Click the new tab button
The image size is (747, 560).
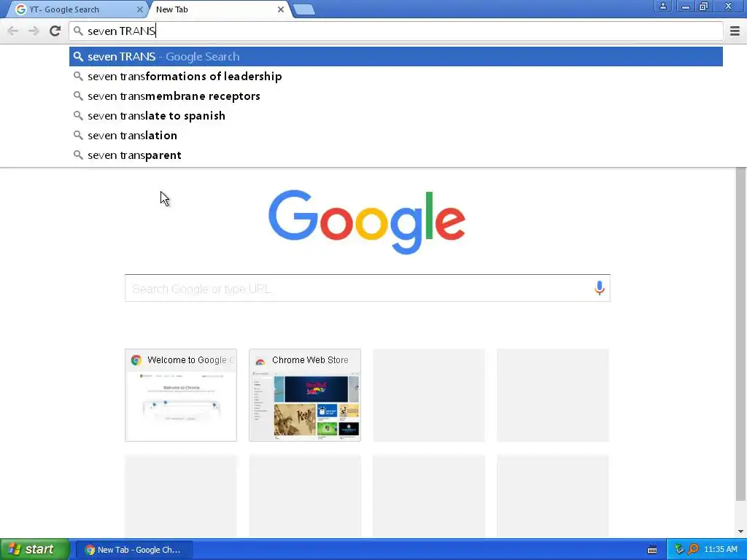(x=304, y=9)
